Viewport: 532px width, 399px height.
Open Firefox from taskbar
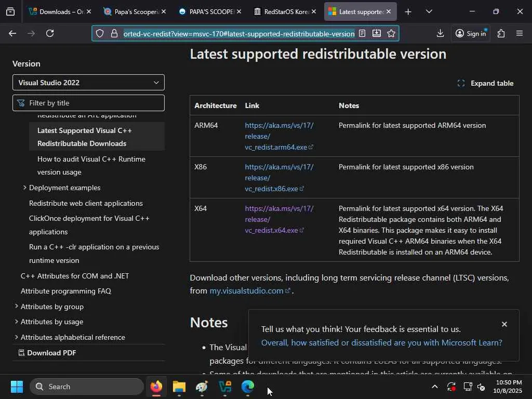(x=156, y=387)
